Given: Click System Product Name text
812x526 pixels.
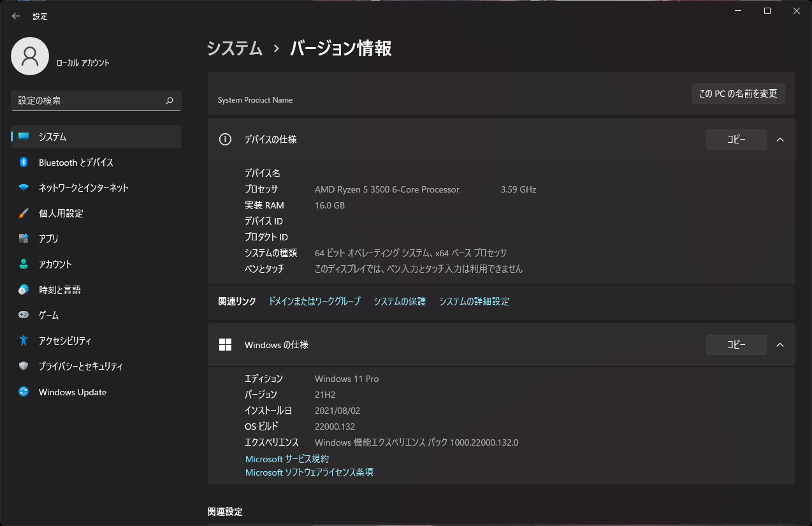Looking at the screenshot, I should [255, 100].
